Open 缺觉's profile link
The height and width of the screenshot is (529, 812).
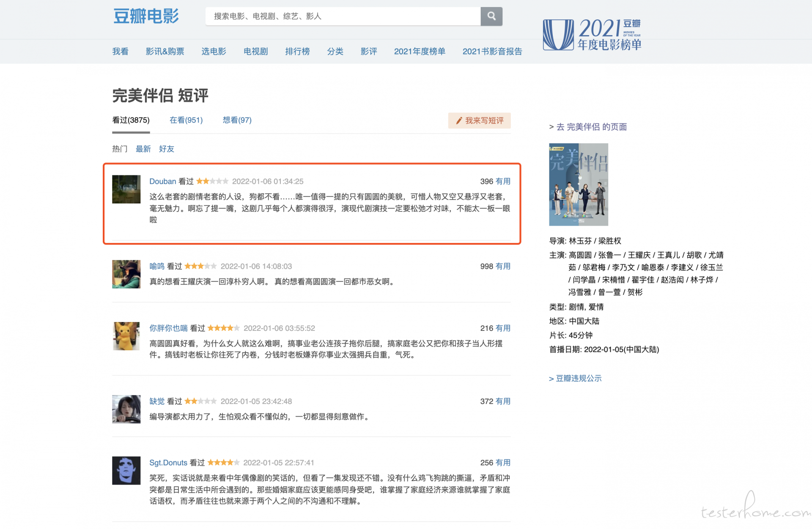(x=157, y=401)
